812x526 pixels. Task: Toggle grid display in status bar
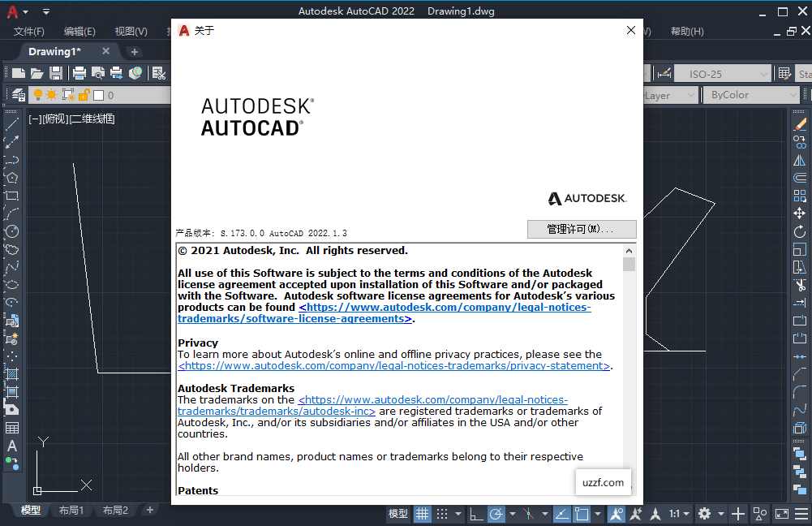(x=423, y=514)
